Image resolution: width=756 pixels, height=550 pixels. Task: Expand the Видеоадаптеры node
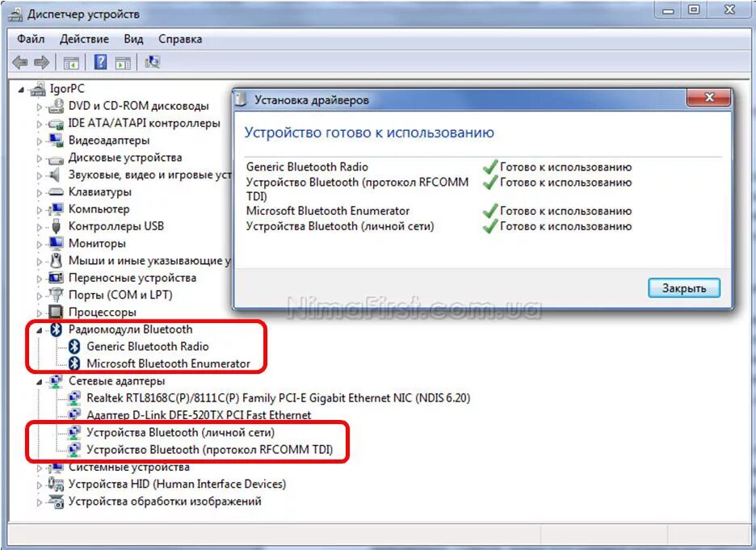tap(39, 141)
